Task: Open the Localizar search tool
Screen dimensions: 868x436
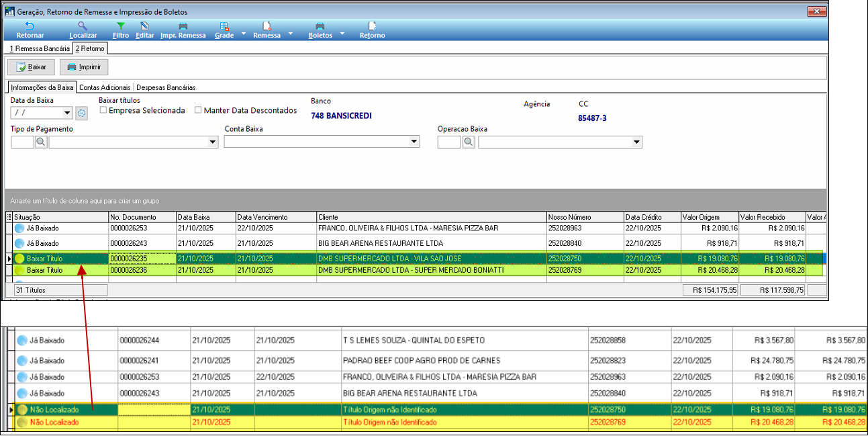Action: 83,26
